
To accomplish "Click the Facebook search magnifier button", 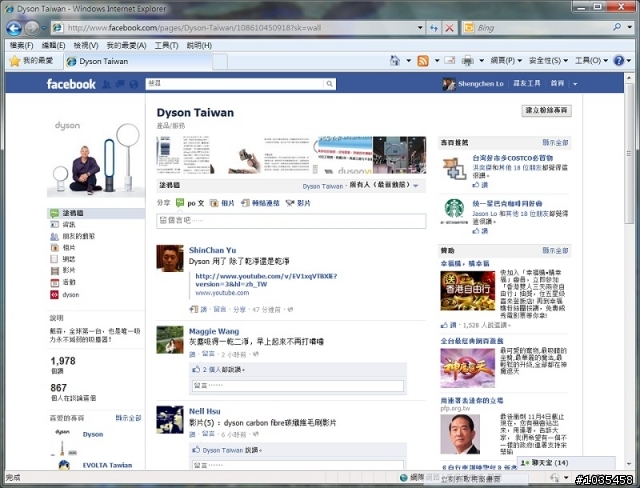I will [329, 84].
